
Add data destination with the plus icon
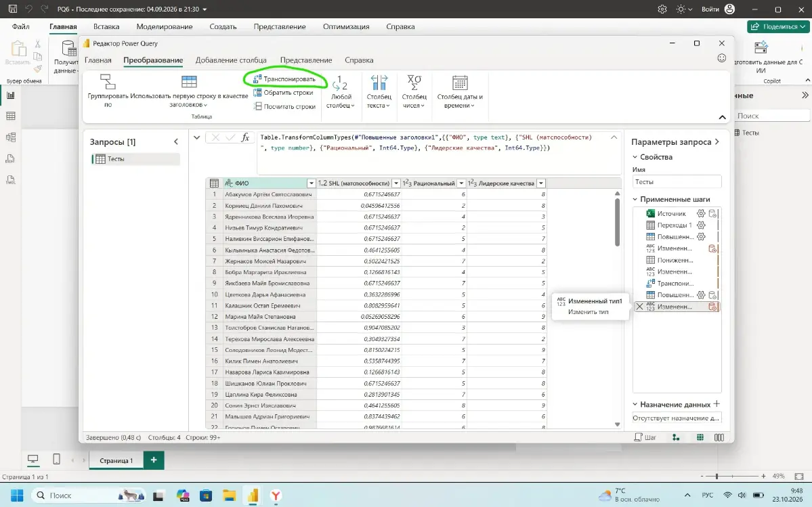click(x=717, y=404)
